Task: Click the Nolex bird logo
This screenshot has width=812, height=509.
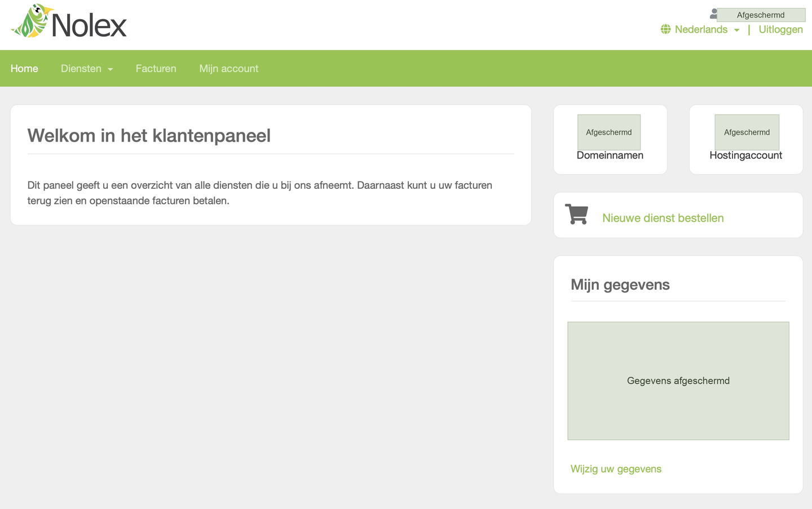Action: click(x=69, y=22)
